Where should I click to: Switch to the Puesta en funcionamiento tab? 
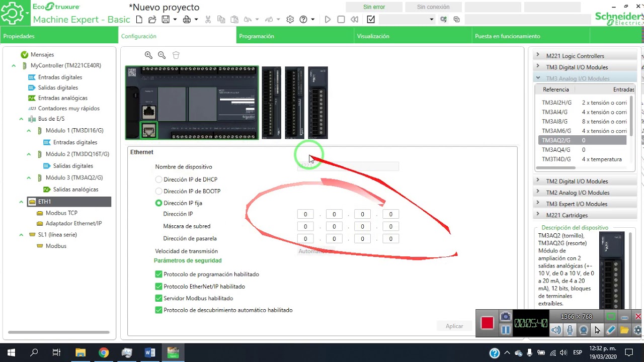coord(531,36)
